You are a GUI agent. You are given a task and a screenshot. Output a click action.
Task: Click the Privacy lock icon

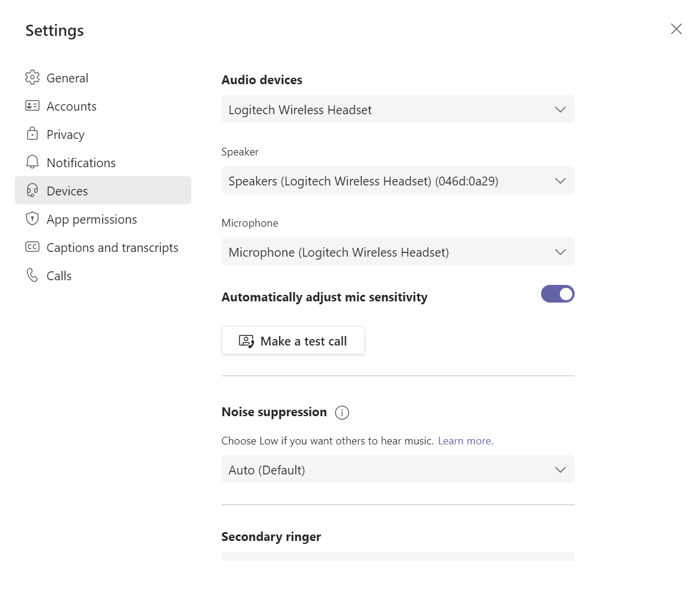click(32, 134)
